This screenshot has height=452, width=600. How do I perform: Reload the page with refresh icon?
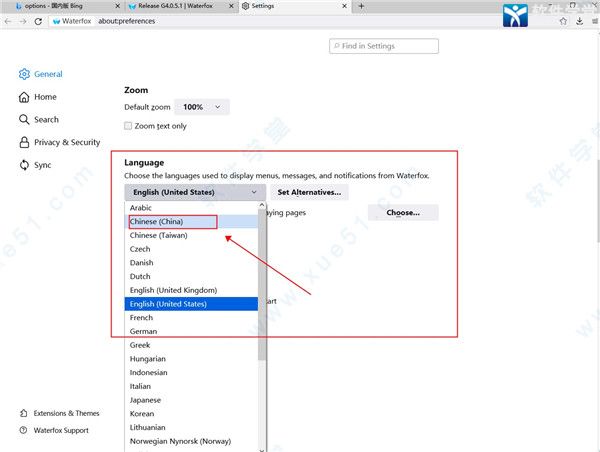[x=38, y=21]
